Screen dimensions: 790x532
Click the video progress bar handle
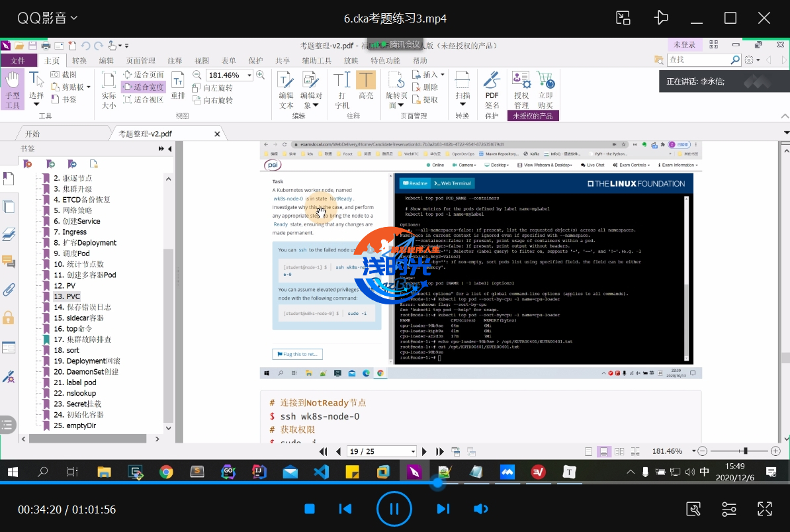click(x=437, y=484)
